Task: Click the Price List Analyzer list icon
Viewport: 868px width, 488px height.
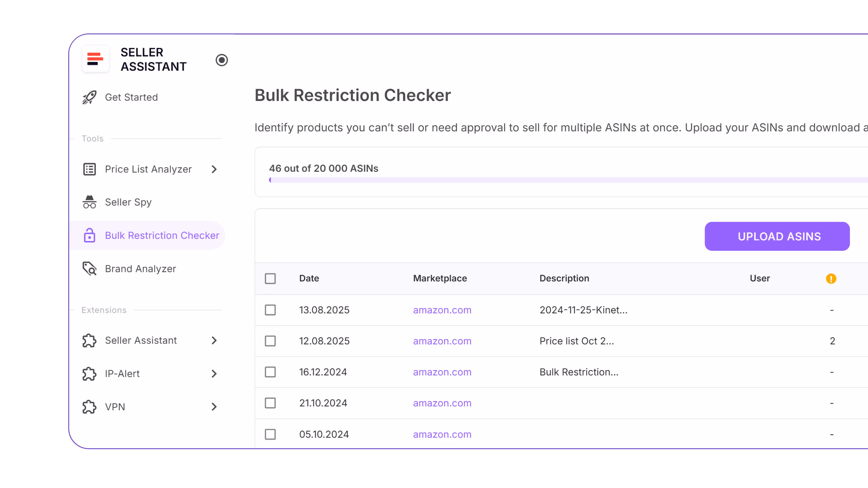Action: click(x=89, y=169)
